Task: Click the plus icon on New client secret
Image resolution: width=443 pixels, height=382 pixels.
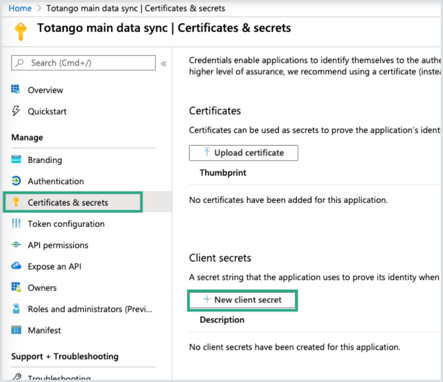Action: (207, 299)
